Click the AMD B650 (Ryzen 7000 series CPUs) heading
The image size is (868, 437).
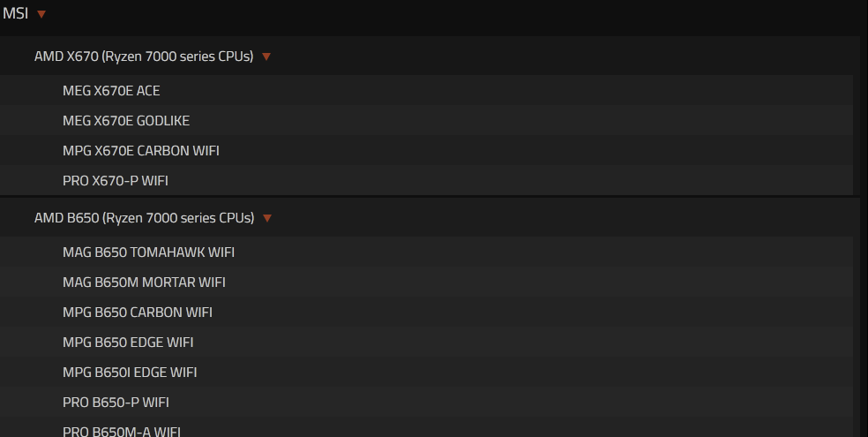(145, 218)
